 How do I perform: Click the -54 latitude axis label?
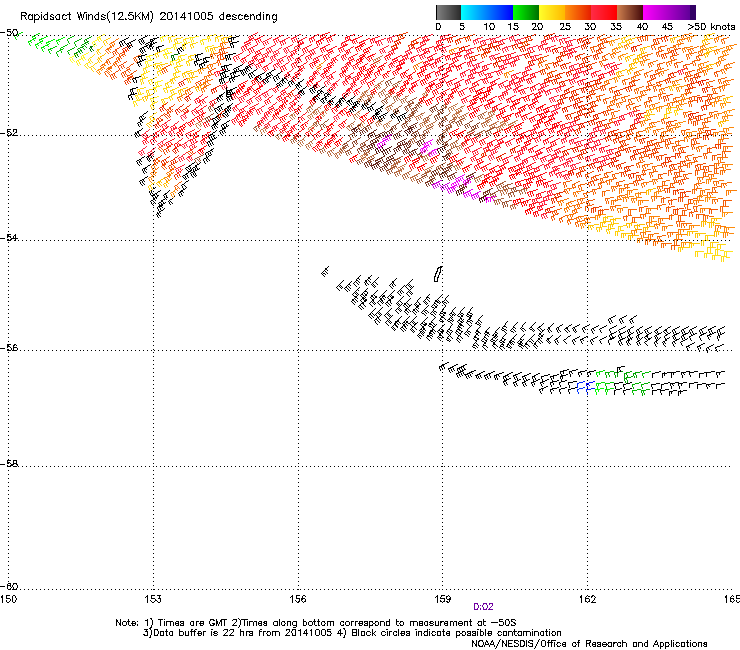[x=9, y=237]
